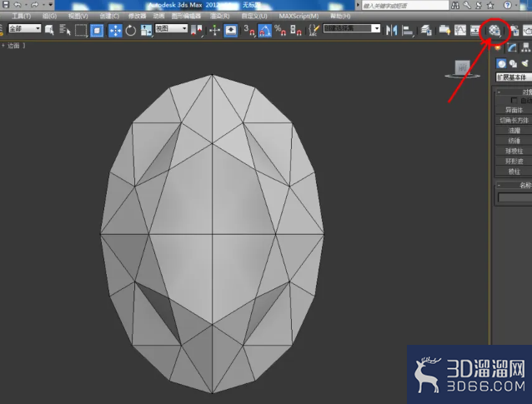Viewport: 532px width, 404px height.
Task: Click the Select and Manipulate icon
Action: [215, 31]
